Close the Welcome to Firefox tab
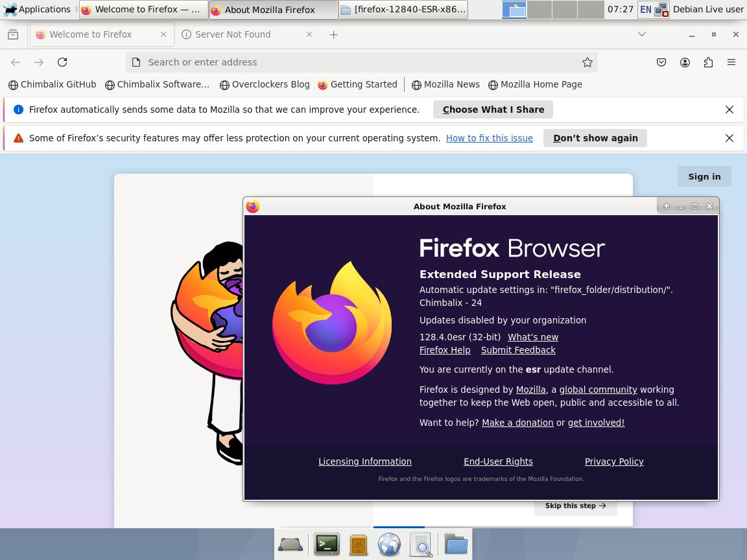 coord(163,34)
